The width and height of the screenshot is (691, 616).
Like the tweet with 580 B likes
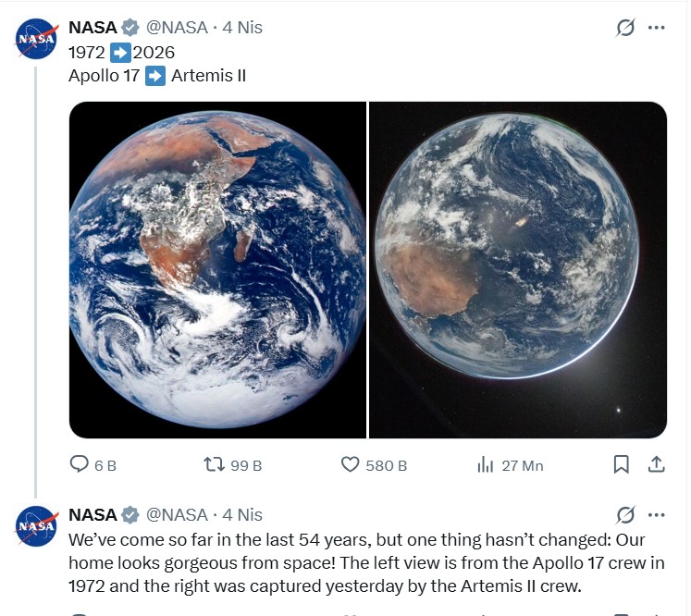[351, 464]
